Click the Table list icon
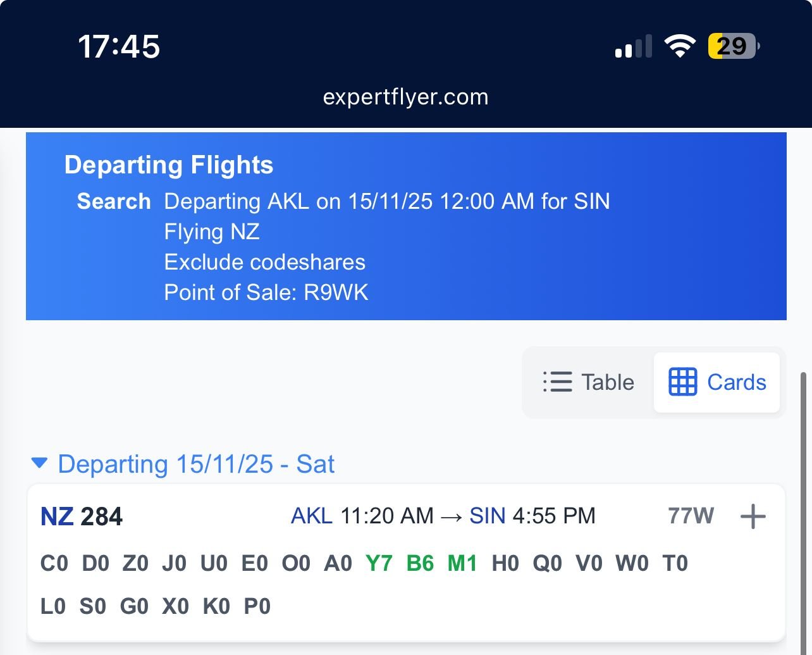Image resolution: width=812 pixels, height=655 pixels. click(x=557, y=382)
